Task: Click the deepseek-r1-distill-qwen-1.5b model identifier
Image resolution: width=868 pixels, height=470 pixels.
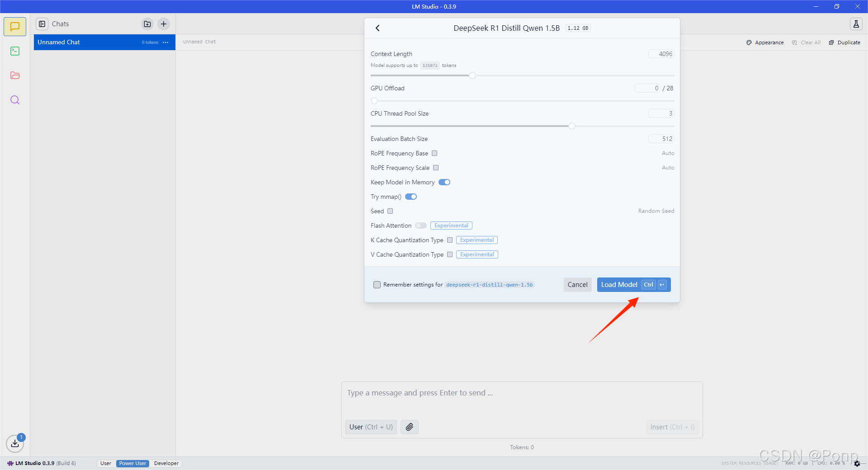Action: pyautogui.click(x=489, y=285)
